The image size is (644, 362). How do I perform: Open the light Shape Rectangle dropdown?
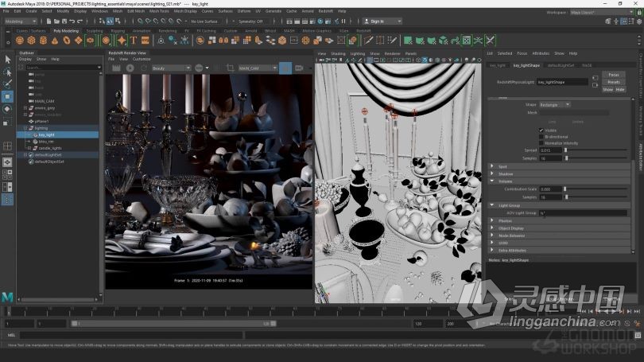[554, 105]
